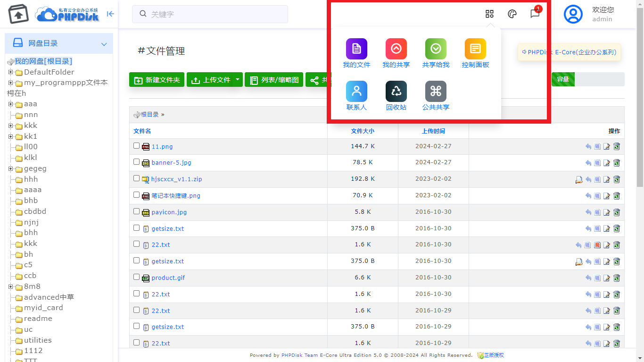Open 联系人 contacts app
This screenshot has width=644, height=362.
coord(356,96)
